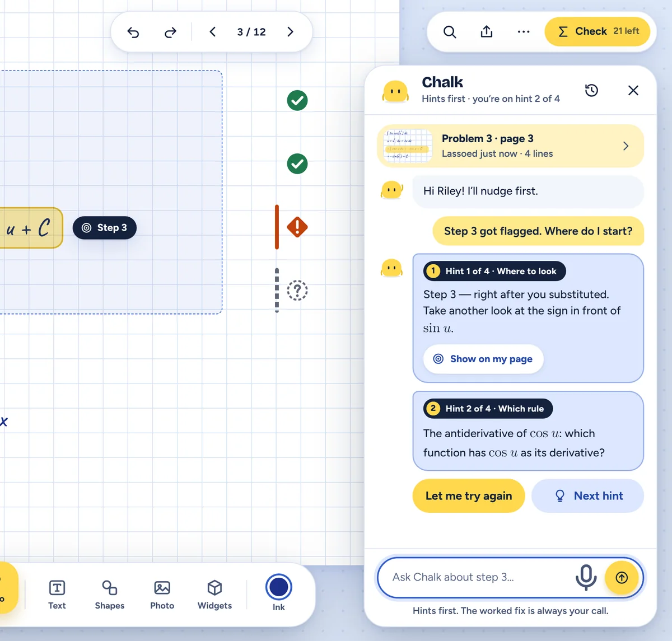Click the greeting Hi Riley! I'll nudge first.

pyautogui.click(x=528, y=191)
